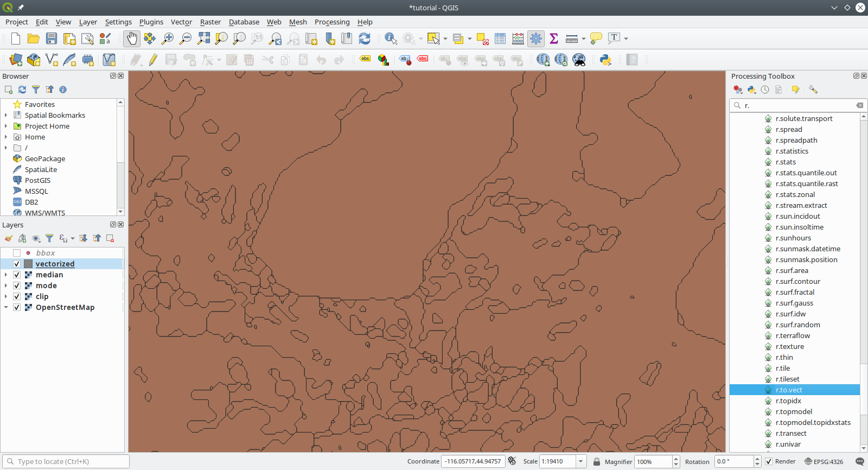Refresh the map canvas
The height and width of the screenshot is (470, 868).
(365, 39)
